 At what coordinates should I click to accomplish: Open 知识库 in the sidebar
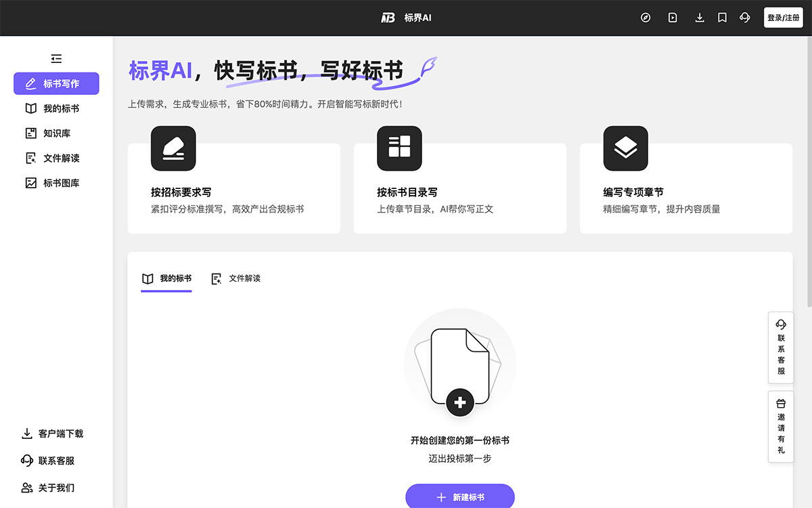[x=56, y=133]
